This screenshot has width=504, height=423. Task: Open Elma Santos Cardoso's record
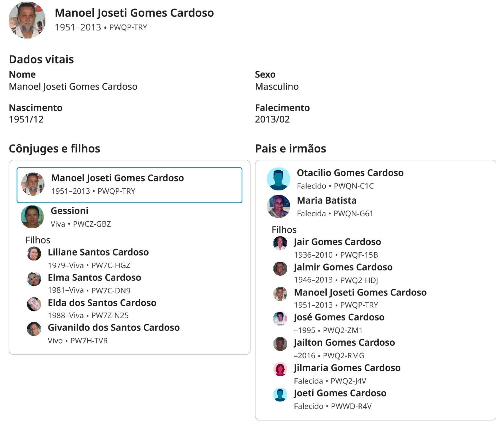94,278
